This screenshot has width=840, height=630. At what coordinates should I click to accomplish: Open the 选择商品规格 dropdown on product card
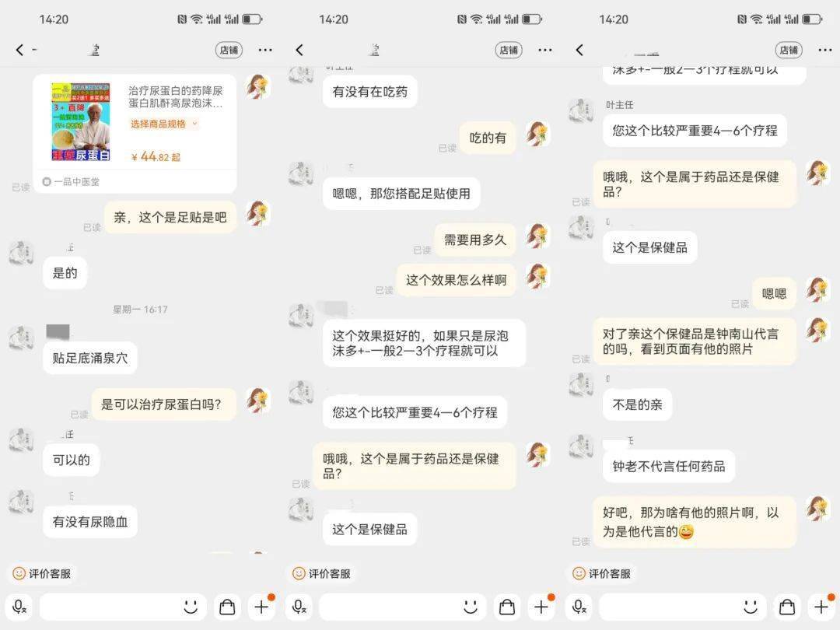[x=164, y=124]
